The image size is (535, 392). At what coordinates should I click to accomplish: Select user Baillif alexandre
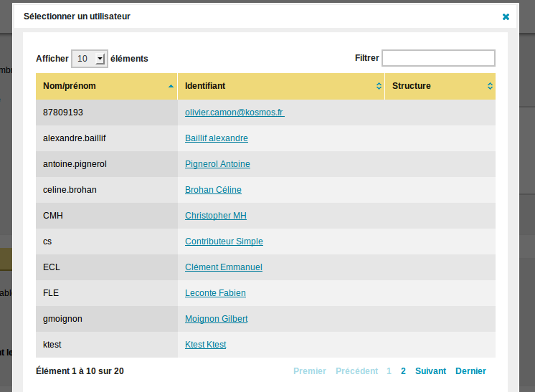[x=217, y=138]
